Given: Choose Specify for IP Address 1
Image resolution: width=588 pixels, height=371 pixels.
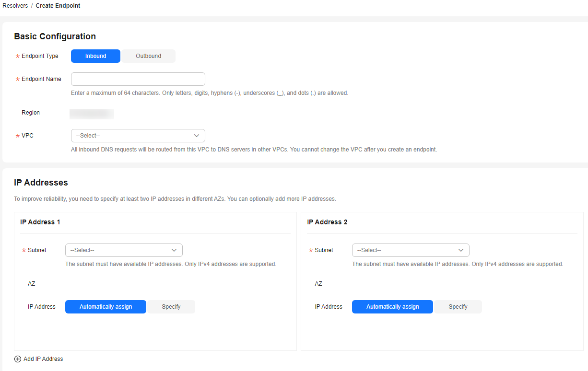Looking at the screenshot, I should click(171, 307).
